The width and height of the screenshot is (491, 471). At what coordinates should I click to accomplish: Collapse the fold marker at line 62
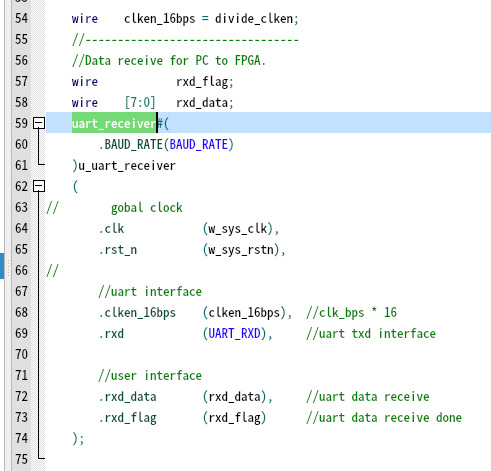(39, 186)
